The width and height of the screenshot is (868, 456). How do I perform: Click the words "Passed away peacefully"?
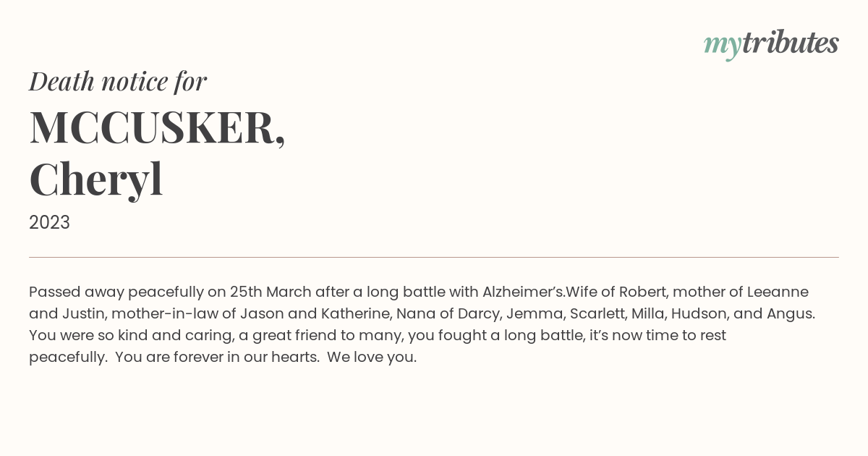[118, 292]
